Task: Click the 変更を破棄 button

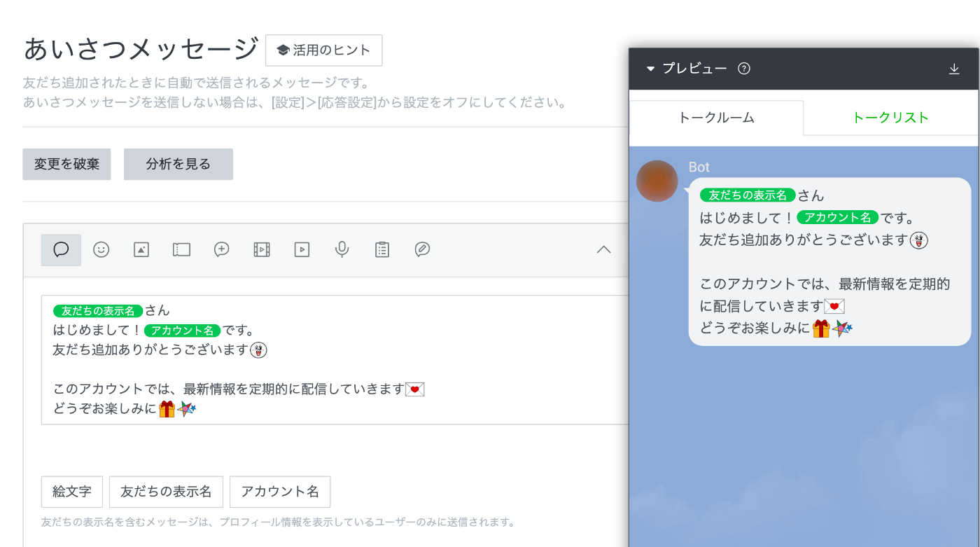Action: coord(66,164)
